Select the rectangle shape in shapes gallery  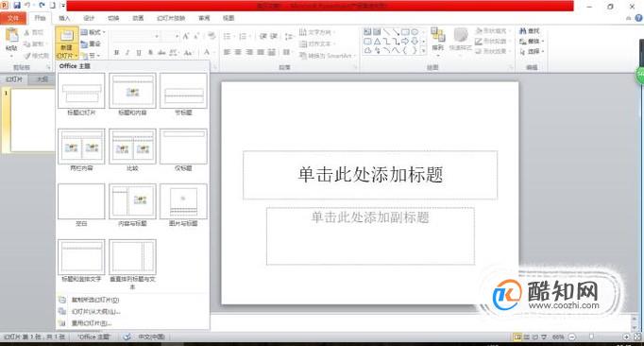405,32
